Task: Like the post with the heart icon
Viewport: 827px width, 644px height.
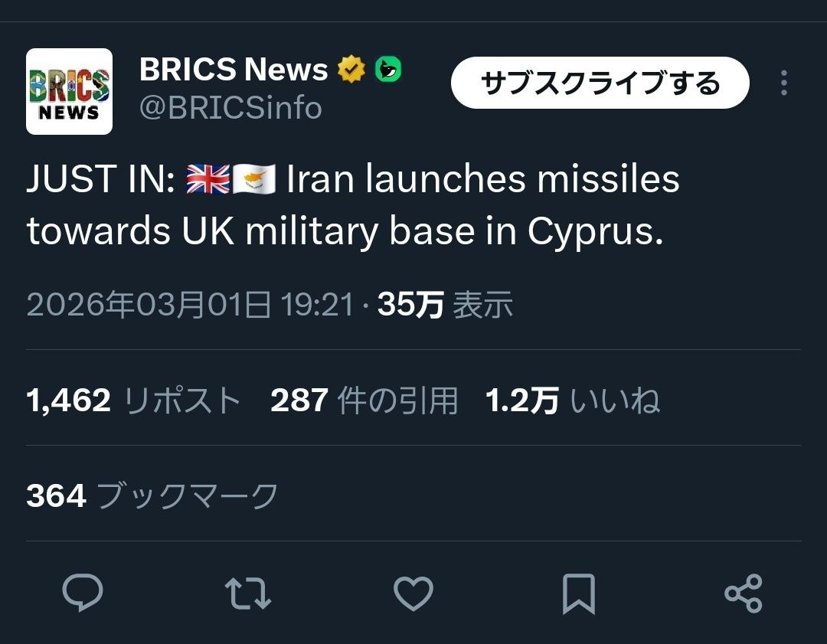Action: (x=413, y=593)
